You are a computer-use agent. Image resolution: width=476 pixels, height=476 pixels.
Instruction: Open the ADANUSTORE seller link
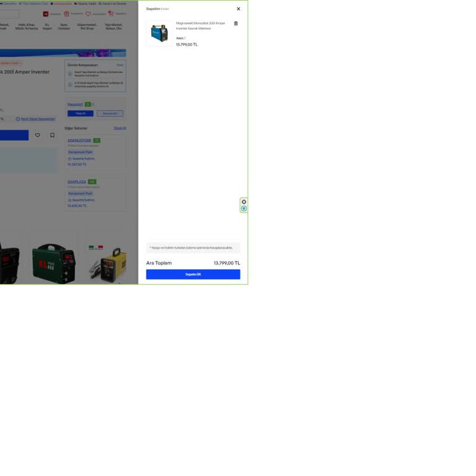click(x=79, y=140)
